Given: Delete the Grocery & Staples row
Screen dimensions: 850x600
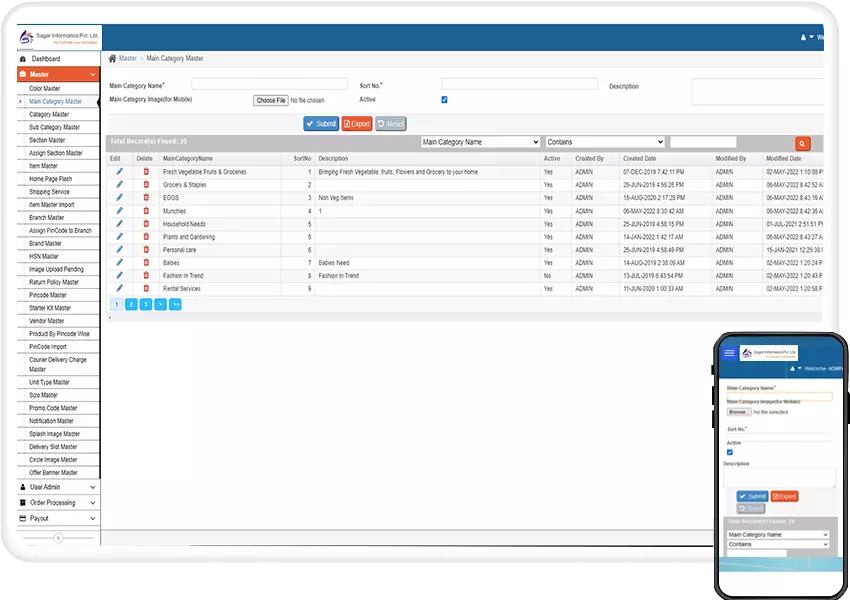Looking at the screenshot, I should pos(146,184).
